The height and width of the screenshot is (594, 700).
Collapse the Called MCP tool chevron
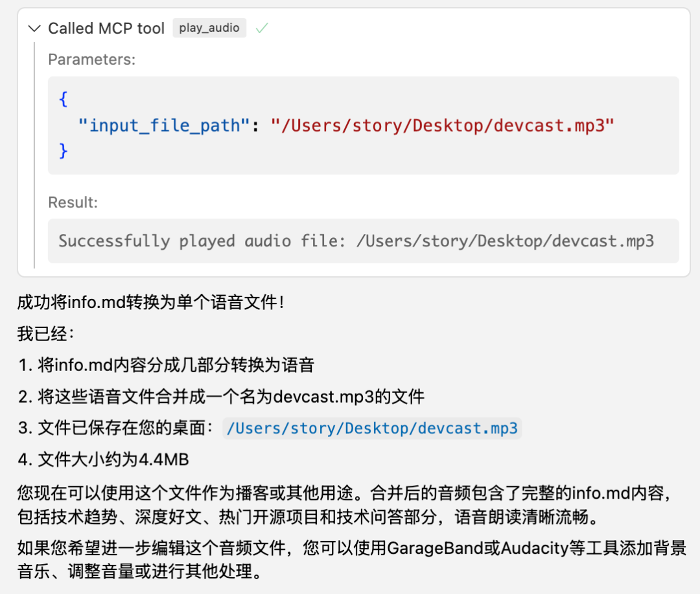point(34,29)
